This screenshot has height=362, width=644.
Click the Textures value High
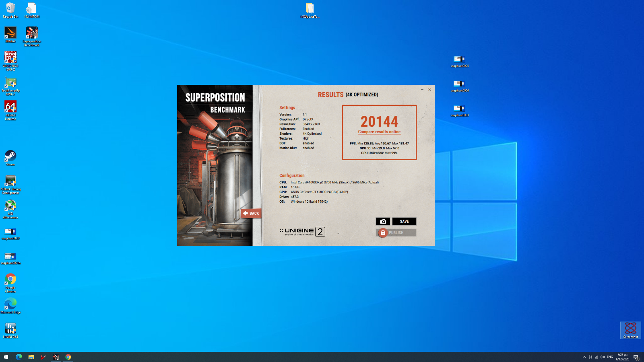pyautogui.click(x=306, y=138)
